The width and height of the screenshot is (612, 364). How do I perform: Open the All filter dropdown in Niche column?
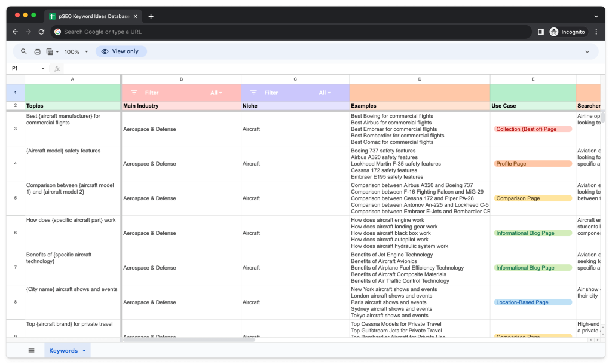click(x=326, y=93)
